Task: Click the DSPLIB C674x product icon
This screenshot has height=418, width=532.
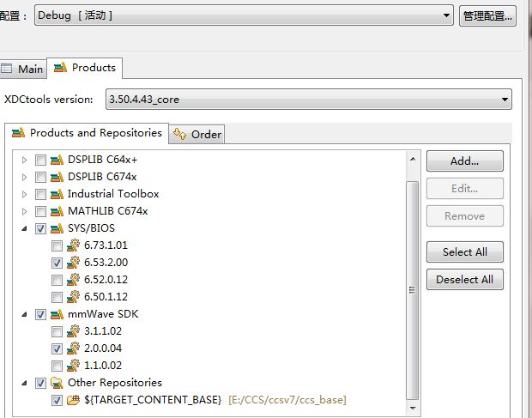Action: tap(57, 177)
